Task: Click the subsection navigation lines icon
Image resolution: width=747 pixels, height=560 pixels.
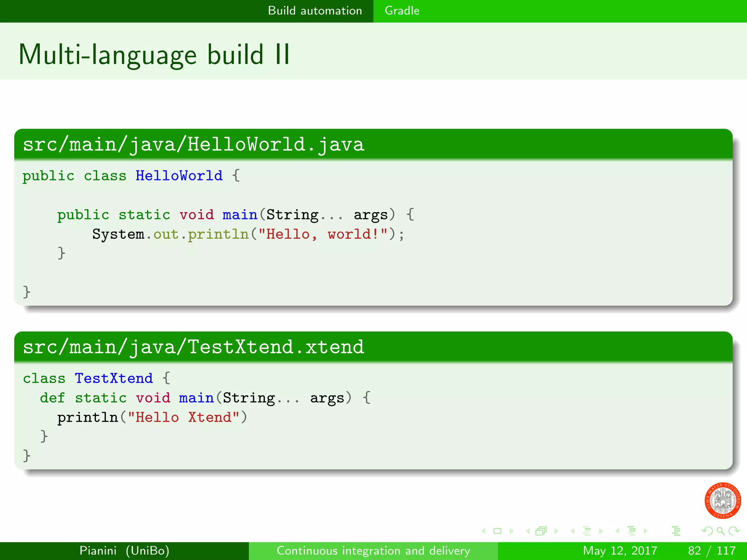Action: click(x=587, y=531)
